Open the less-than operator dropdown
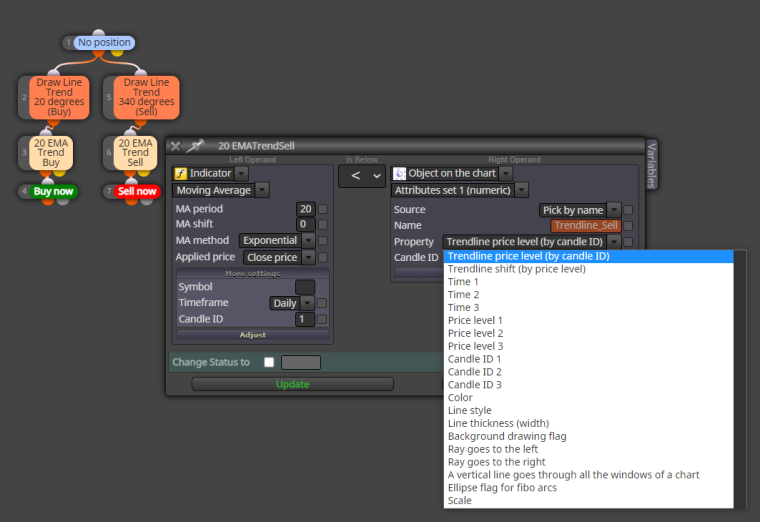760x522 pixels. [362, 176]
